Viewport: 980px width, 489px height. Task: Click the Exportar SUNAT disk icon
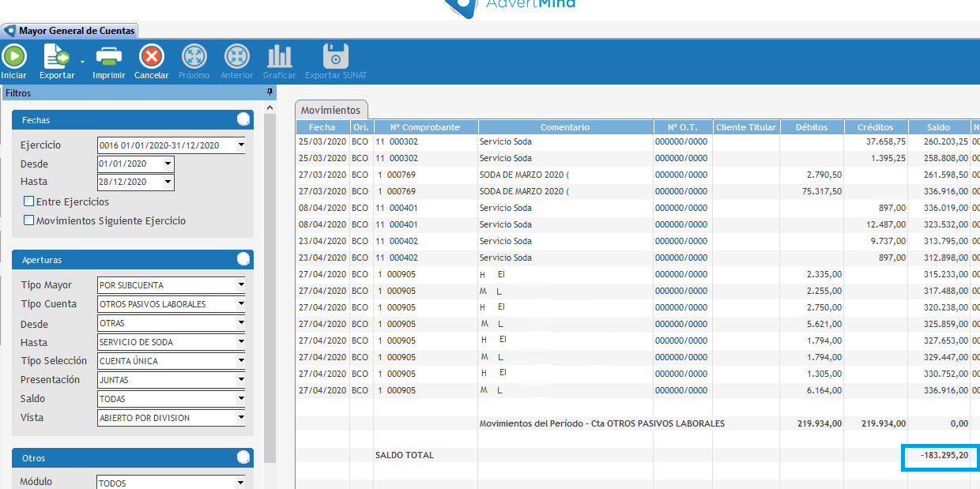pyautogui.click(x=336, y=57)
